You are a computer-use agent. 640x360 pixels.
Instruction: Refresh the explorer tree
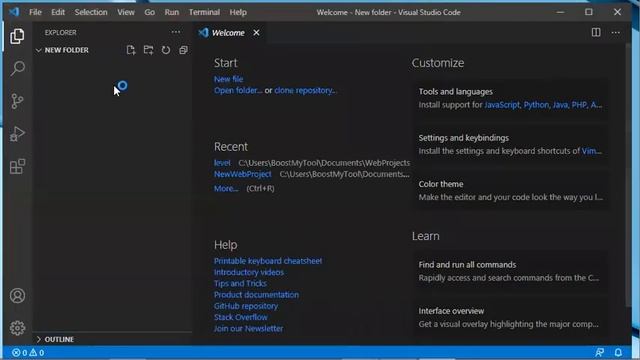[166, 50]
